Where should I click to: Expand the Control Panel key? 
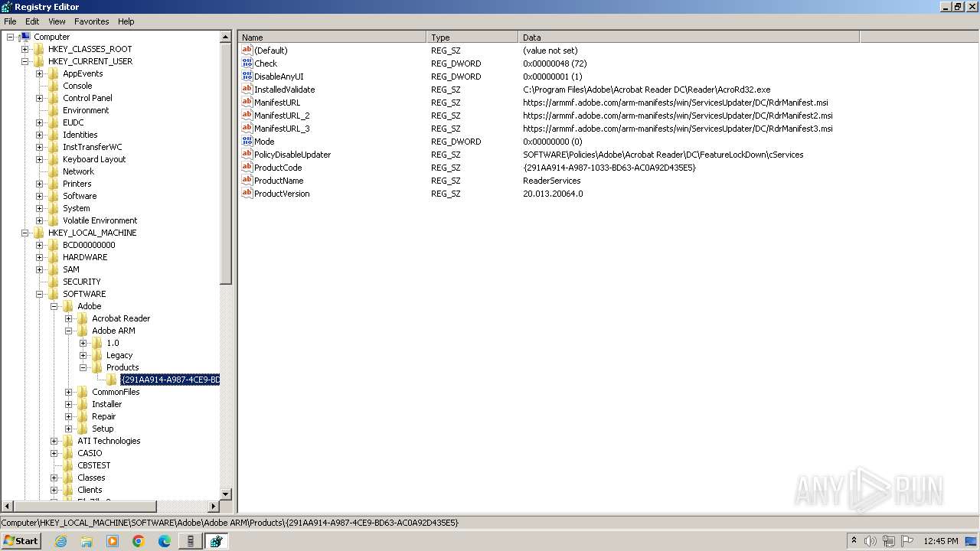(x=39, y=98)
